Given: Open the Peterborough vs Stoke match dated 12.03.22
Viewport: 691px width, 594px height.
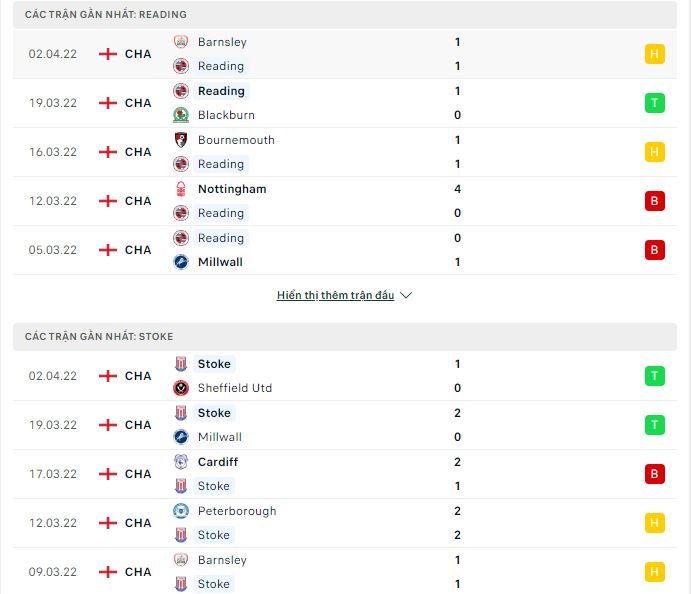Looking at the screenshot, I should (x=345, y=523).
